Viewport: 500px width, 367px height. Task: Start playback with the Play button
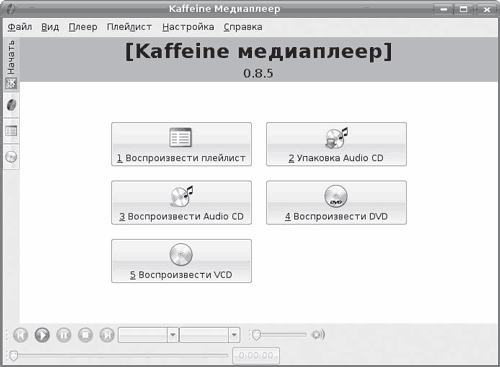pyautogui.click(x=42, y=335)
